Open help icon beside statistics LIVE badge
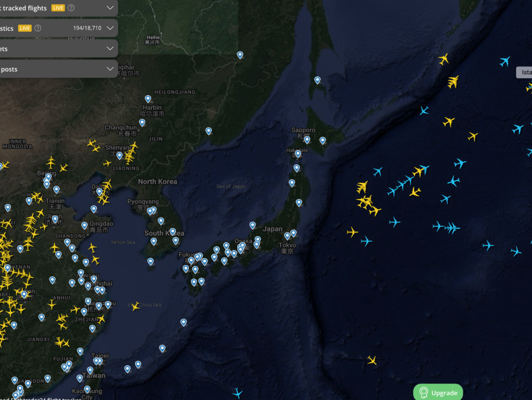This screenshot has width=532, height=400. click(x=38, y=28)
